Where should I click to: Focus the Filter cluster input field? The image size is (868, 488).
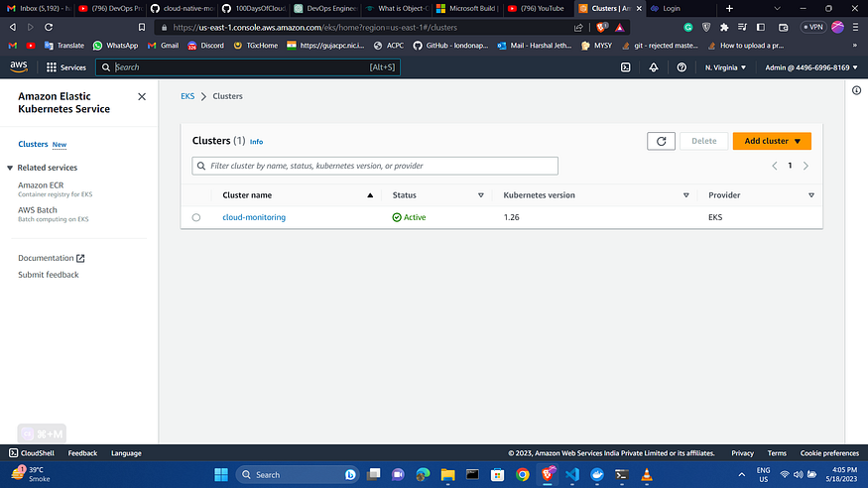pos(375,166)
